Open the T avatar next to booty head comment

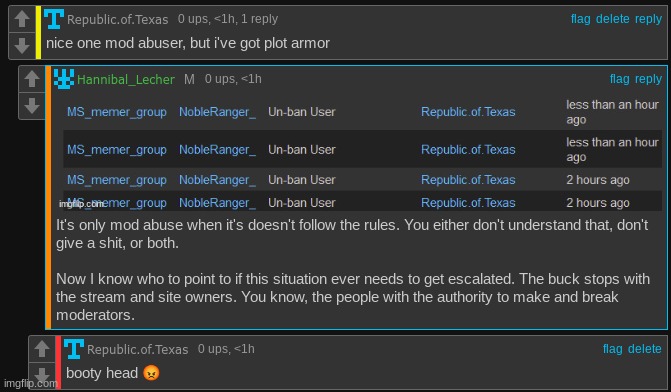[74, 349]
